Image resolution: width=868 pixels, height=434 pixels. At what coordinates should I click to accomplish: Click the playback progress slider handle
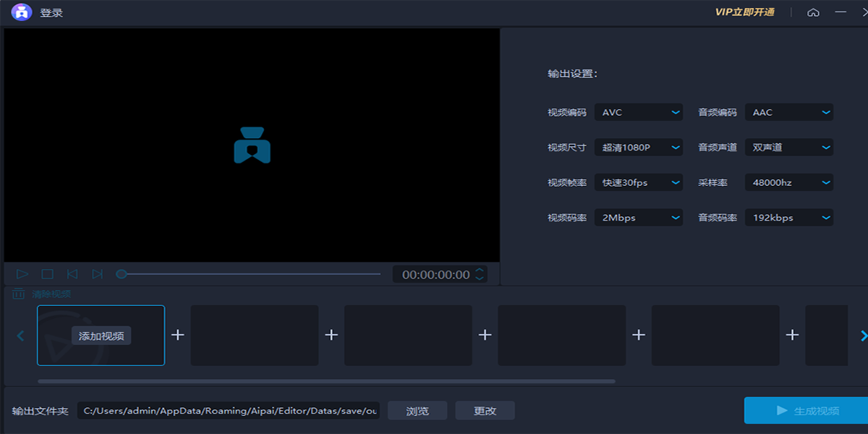pyautogui.click(x=122, y=274)
